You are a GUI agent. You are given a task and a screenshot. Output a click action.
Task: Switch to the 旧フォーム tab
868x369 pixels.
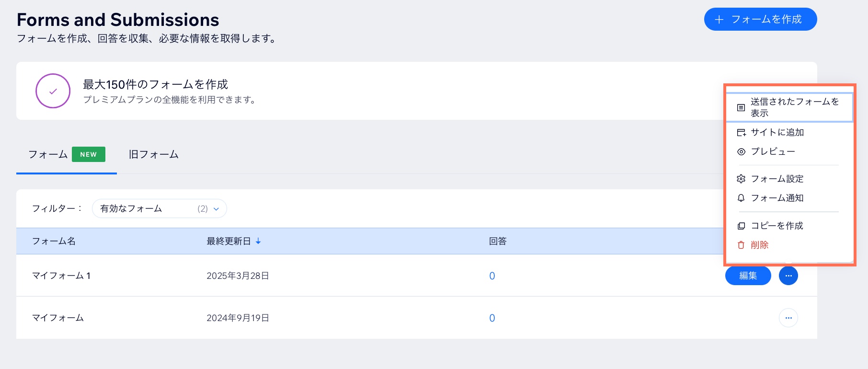tap(153, 154)
